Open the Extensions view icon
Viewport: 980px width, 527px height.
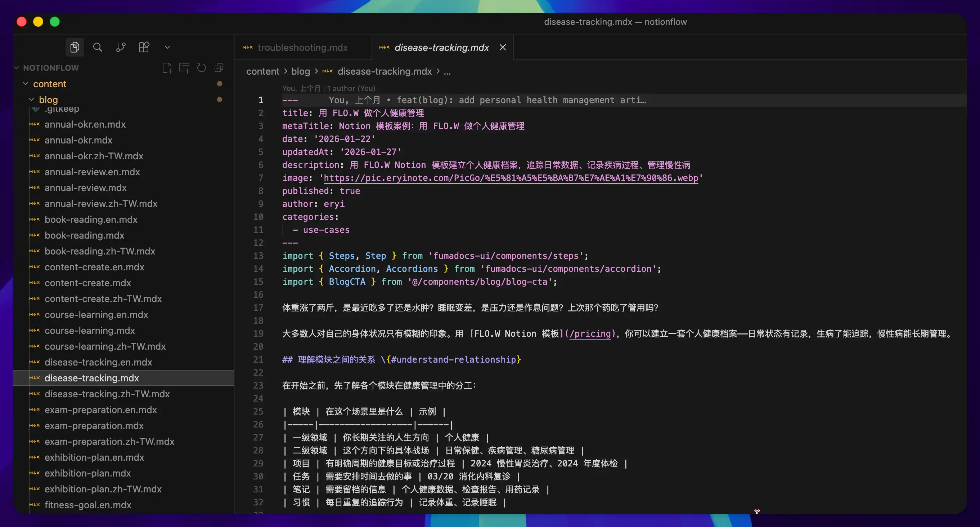pyautogui.click(x=144, y=47)
